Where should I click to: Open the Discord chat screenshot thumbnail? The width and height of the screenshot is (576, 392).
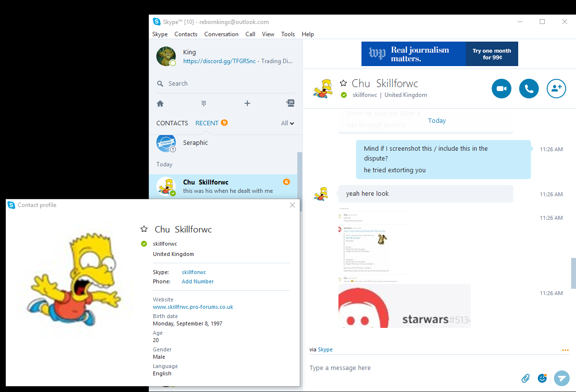pos(375,245)
